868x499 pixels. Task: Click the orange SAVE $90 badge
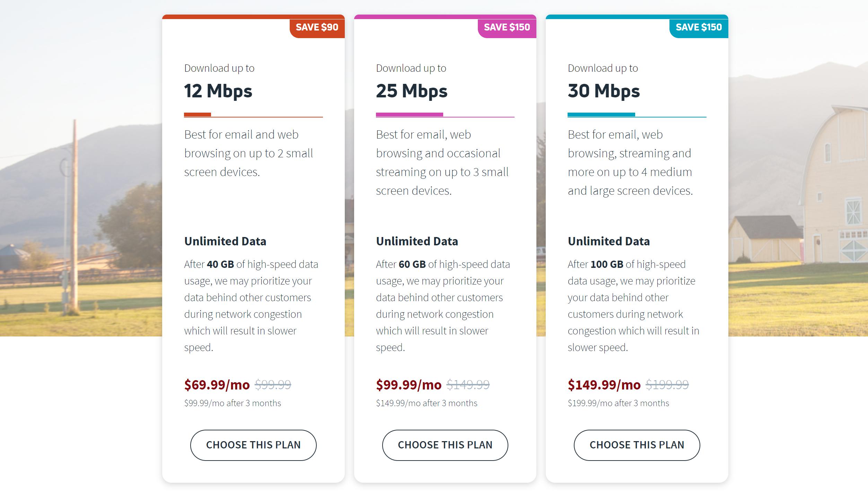[x=317, y=27]
